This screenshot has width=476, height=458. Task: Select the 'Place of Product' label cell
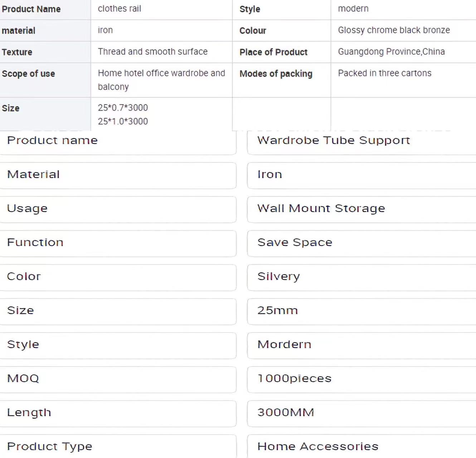coord(273,52)
